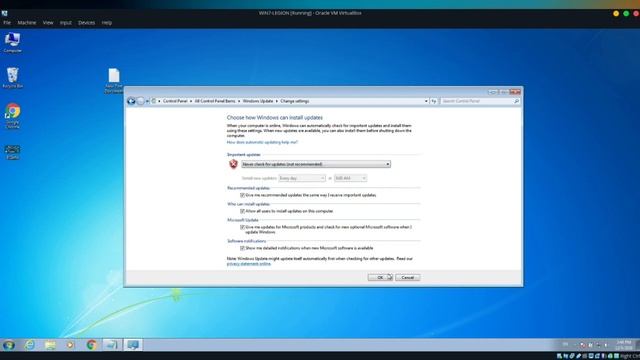
Task: Navigate to Windows Update breadcrumb
Action: [x=258, y=101]
